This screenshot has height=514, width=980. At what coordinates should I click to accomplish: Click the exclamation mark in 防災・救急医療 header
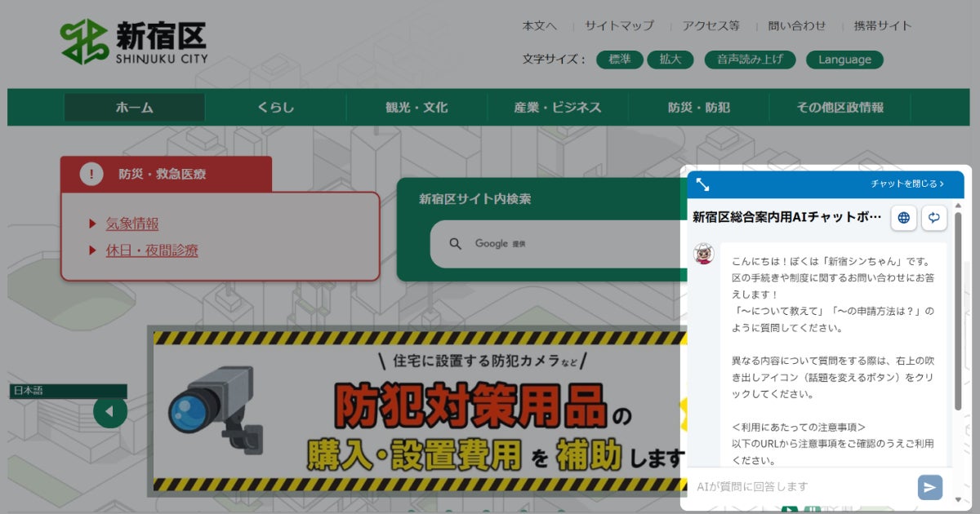tap(91, 174)
